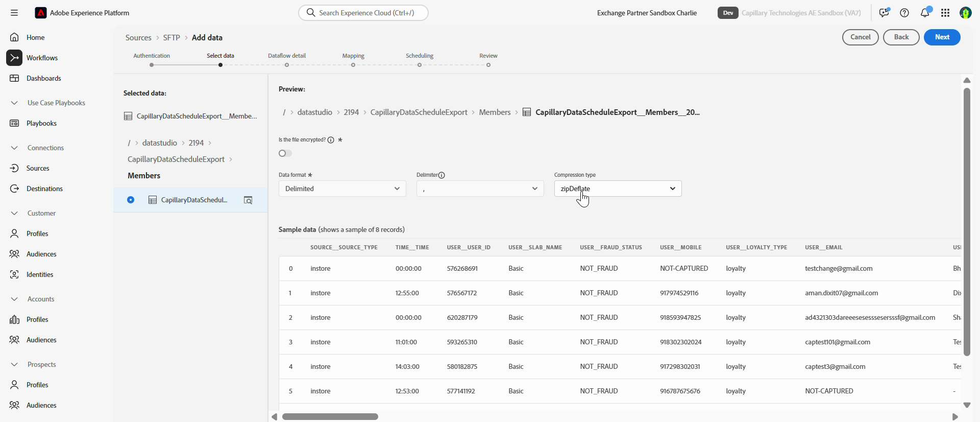This screenshot has width=980, height=422.
Task: Open the Compression type dropdown
Action: pos(618,189)
